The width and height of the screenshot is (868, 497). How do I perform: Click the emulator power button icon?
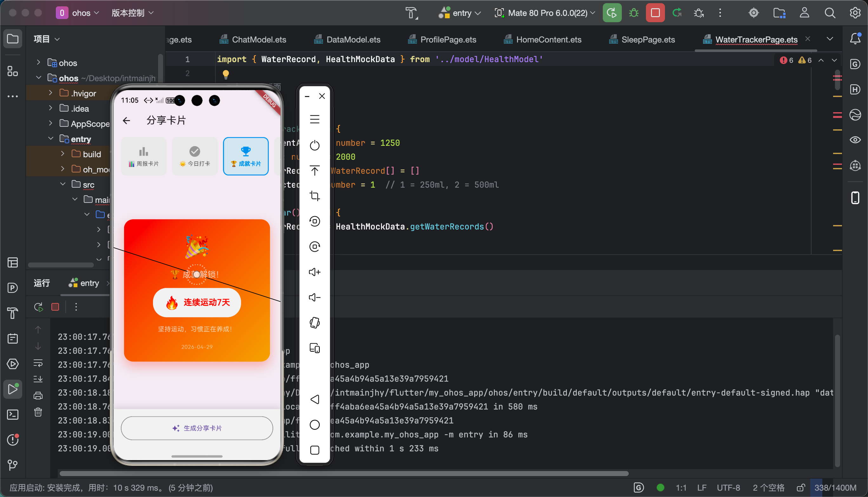point(314,145)
